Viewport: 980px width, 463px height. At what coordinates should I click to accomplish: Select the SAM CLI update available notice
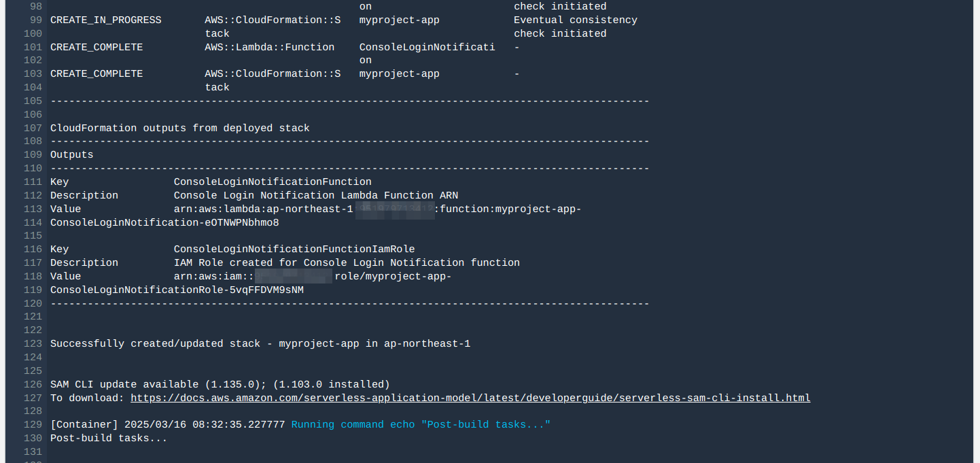tap(219, 384)
